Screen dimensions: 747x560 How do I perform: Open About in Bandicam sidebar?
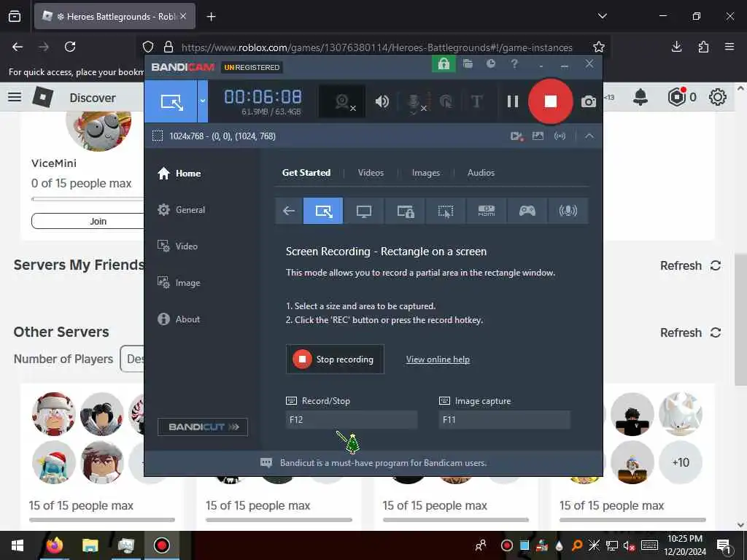coord(179,319)
